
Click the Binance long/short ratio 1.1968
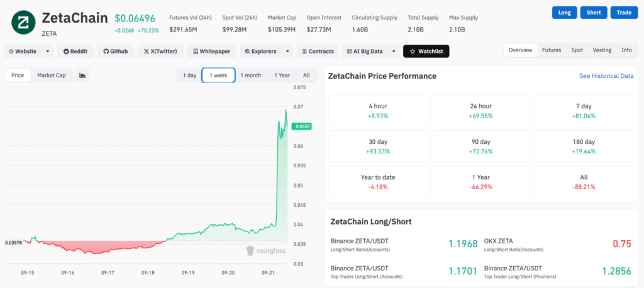click(463, 243)
